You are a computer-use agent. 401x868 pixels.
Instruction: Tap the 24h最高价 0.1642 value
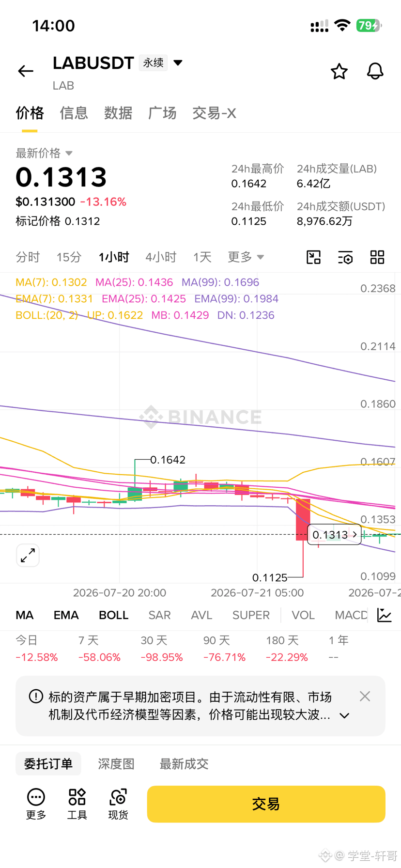249,184
